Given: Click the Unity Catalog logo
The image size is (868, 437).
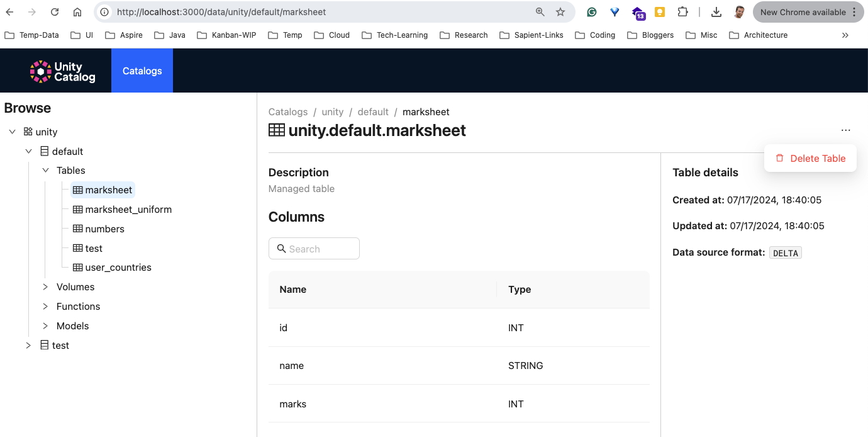Looking at the screenshot, I should (x=63, y=71).
